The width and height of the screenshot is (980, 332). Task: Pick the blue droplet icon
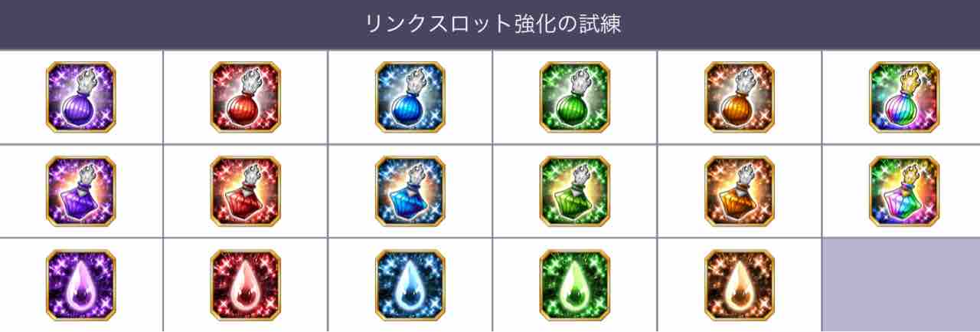click(x=410, y=284)
